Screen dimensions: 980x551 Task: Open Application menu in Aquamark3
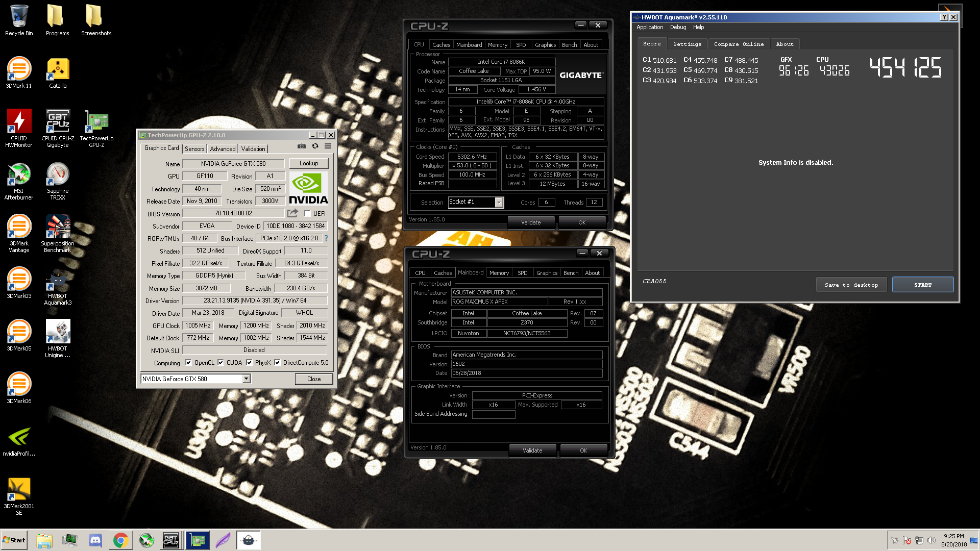tap(650, 28)
